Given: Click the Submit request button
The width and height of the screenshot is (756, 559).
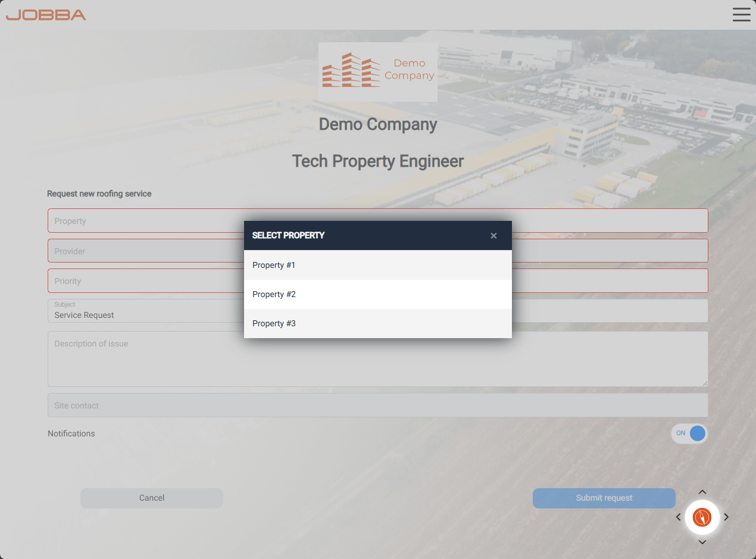Looking at the screenshot, I should 604,498.
